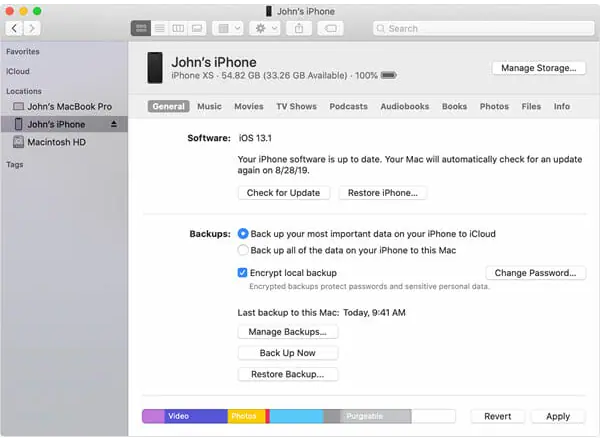
Task: Switch to the Audiobooks tab
Action: (405, 106)
